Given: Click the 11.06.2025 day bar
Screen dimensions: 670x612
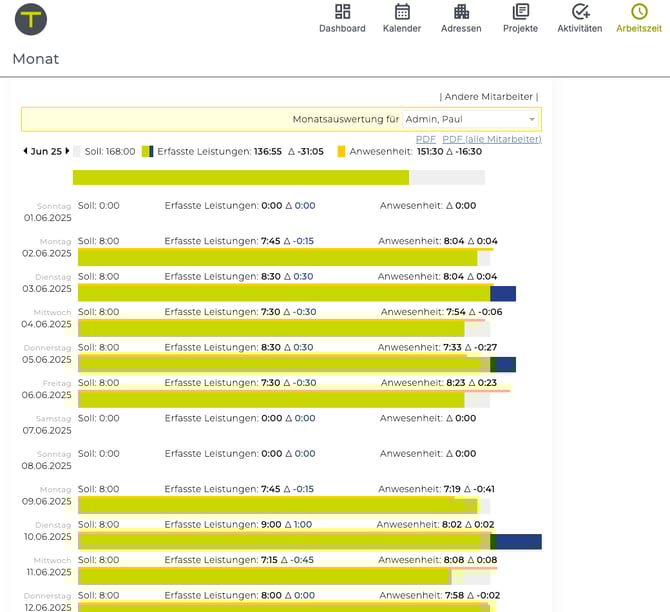Looking at the screenshot, I should click(x=284, y=577).
